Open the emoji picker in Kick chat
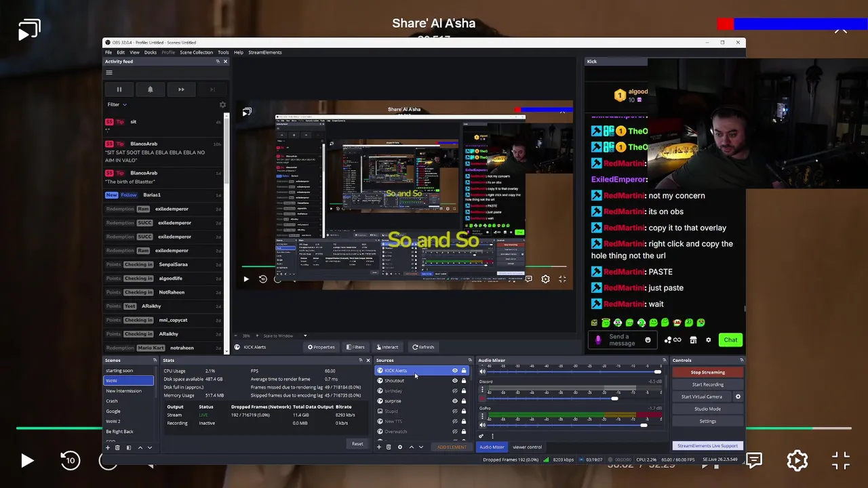 pyautogui.click(x=648, y=340)
